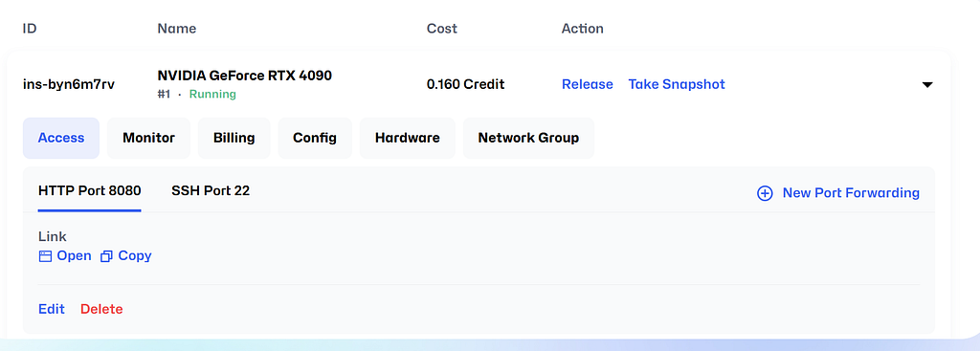This screenshot has height=351, width=980.
Task: Select the HTTP Port 8080 sub-tab
Action: click(89, 191)
